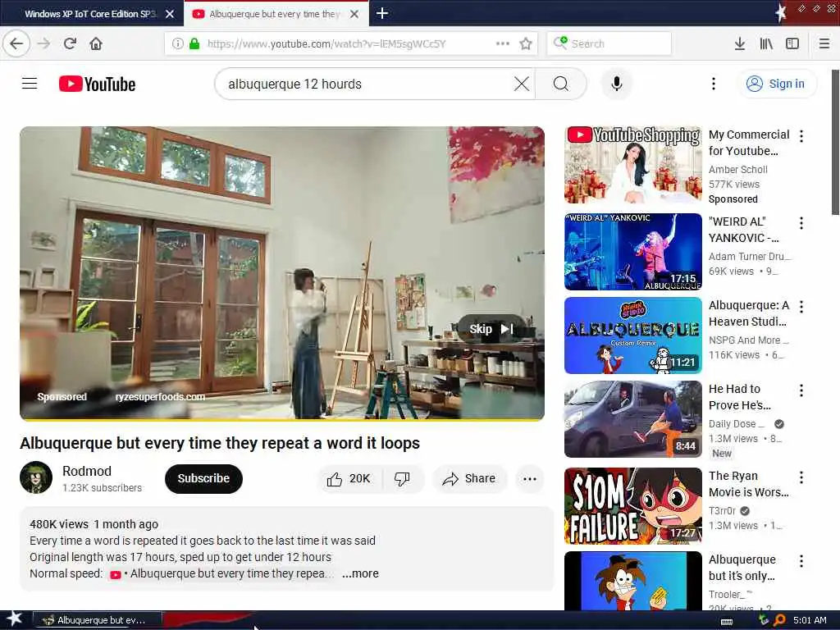The image size is (840, 630).
Task: Open the Weird Al Yankovic live thumbnail
Action: pyautogui.click(x=632, y=252)
